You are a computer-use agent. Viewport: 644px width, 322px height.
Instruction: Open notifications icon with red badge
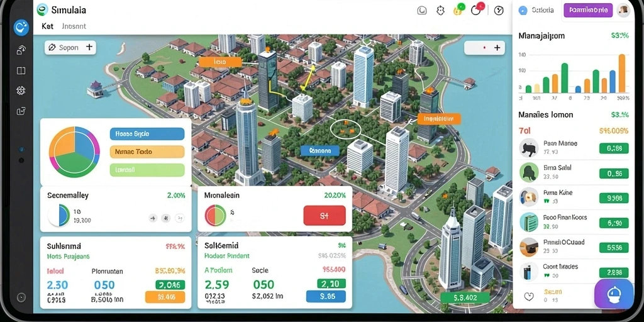pos(477,9)
